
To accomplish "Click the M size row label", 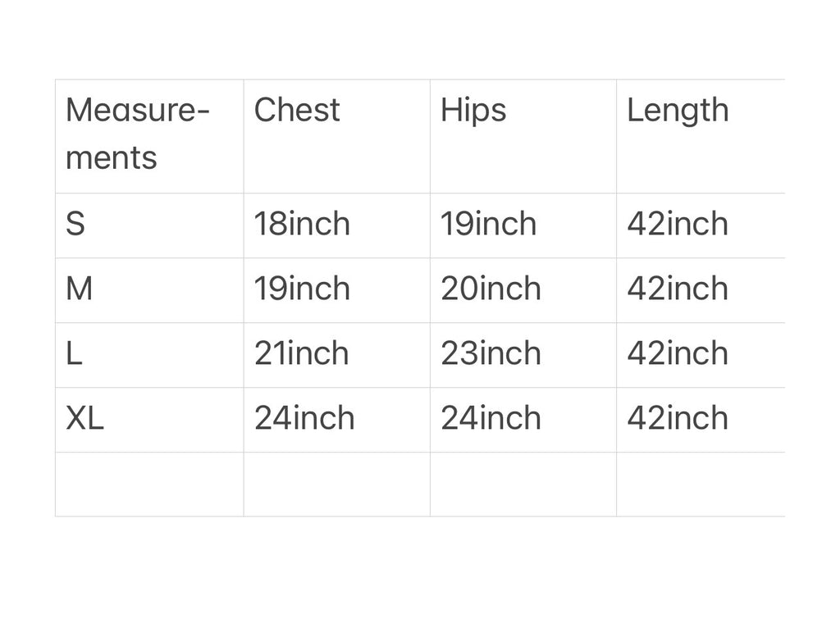I will [x=149, y=290].
